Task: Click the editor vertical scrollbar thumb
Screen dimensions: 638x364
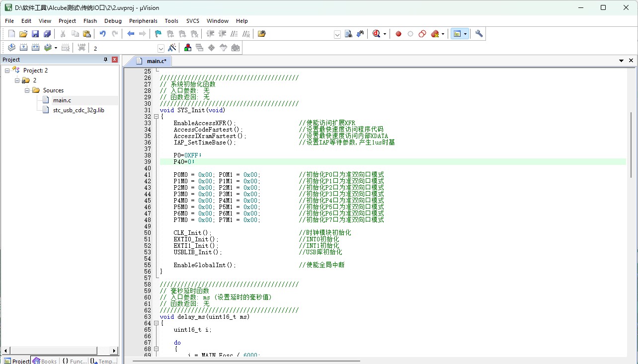Action: point(632,144)
